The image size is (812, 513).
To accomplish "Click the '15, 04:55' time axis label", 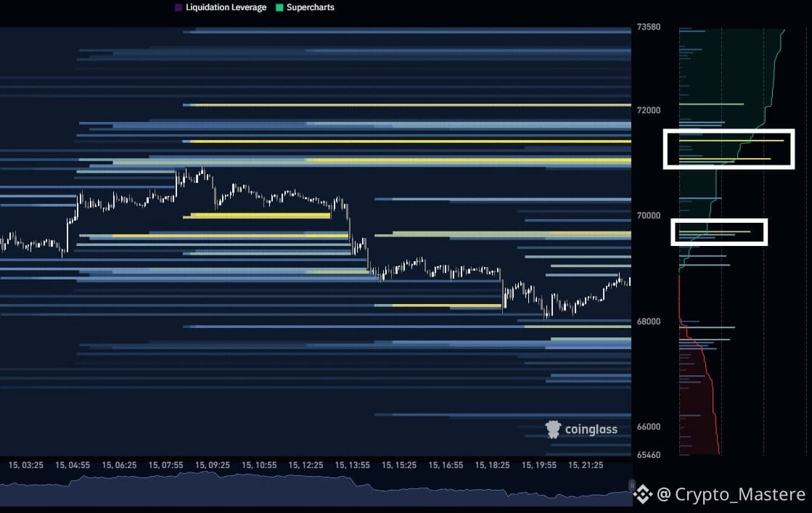I will tap(73, 465).
